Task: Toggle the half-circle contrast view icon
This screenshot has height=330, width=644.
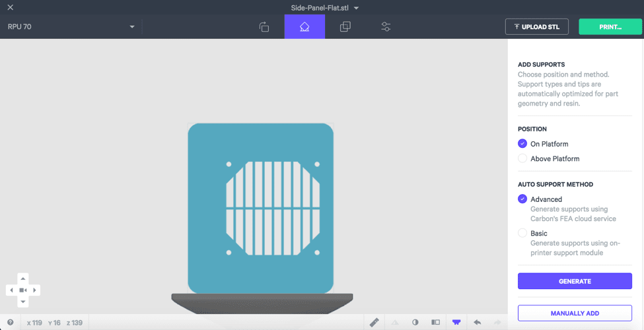Action: 415,323
